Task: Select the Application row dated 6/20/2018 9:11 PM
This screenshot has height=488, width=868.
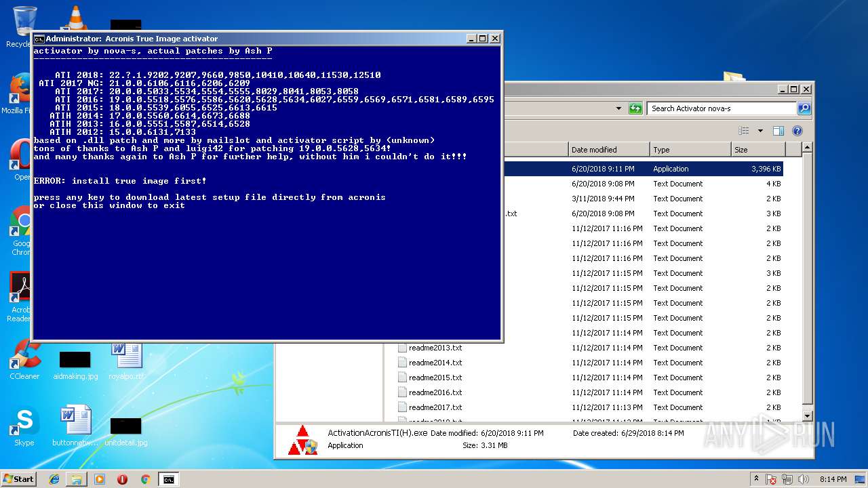Action: (x=643, y=169)
